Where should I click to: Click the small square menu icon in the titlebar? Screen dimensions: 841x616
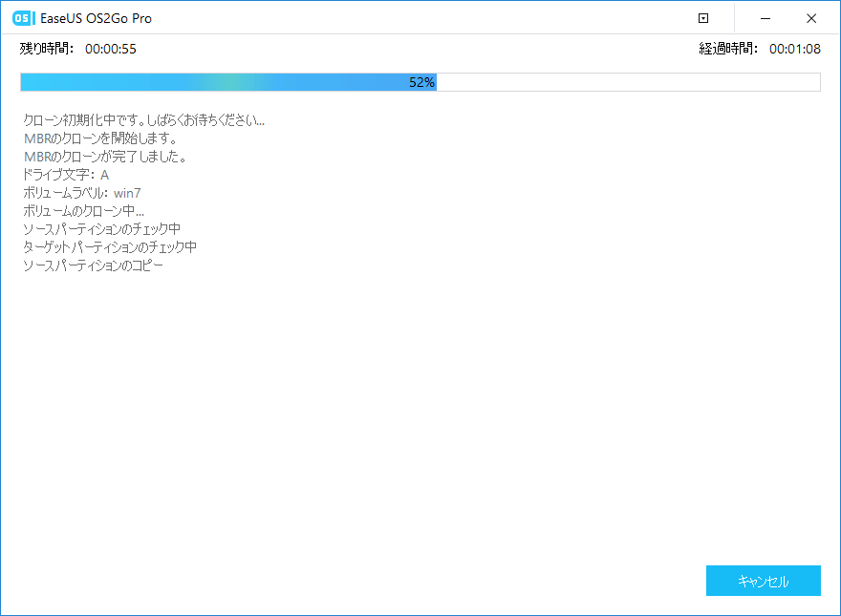pyautogui.click(x=703, y=18)
